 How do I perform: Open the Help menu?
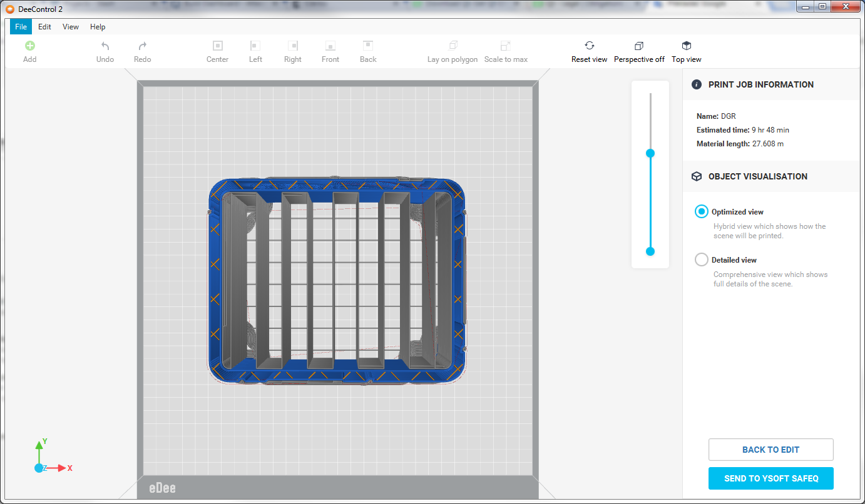click(98, 27)
